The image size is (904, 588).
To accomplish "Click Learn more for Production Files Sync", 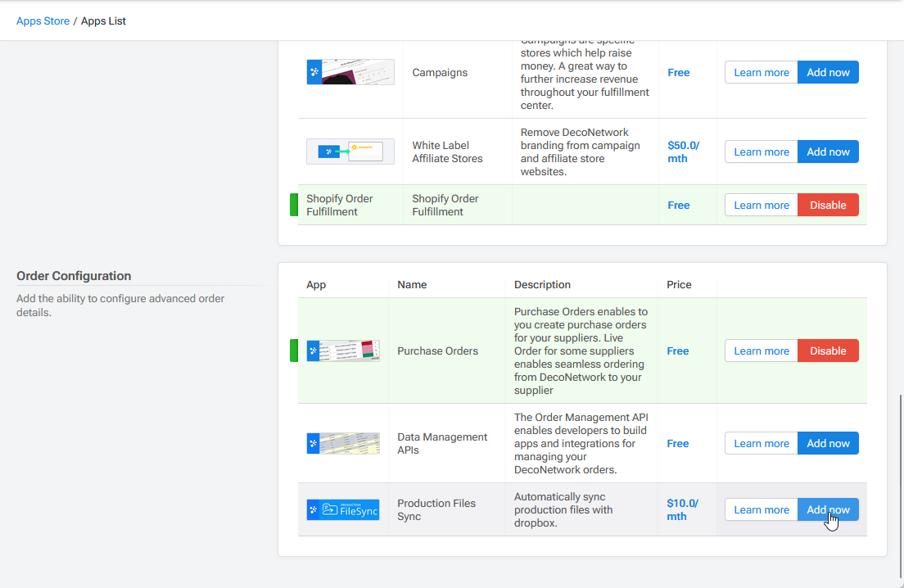I will [x=761, y=509].
